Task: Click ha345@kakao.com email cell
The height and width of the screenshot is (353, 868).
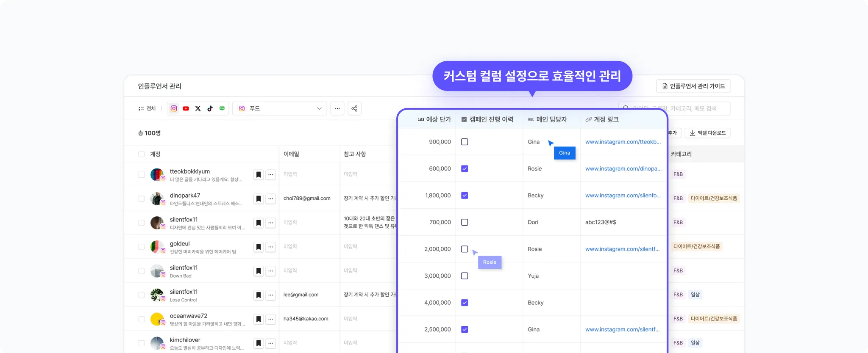Action: (x=306, y=319)
